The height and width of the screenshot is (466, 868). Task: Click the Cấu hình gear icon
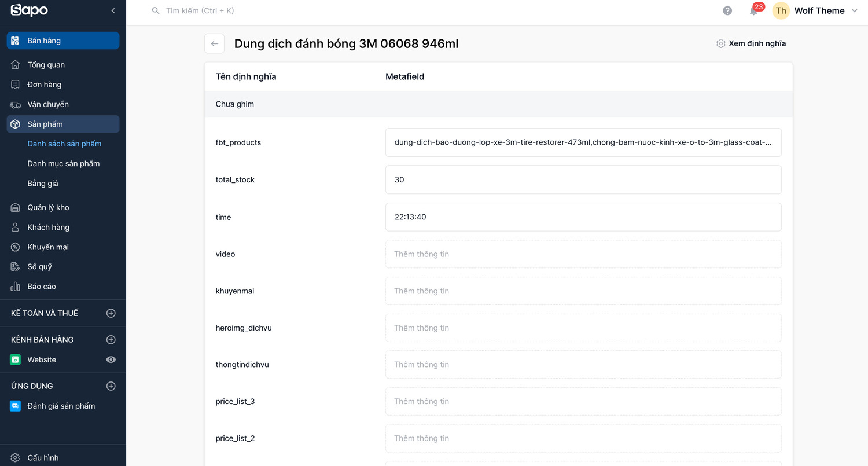pyautogui.click(x=16, y=457)
